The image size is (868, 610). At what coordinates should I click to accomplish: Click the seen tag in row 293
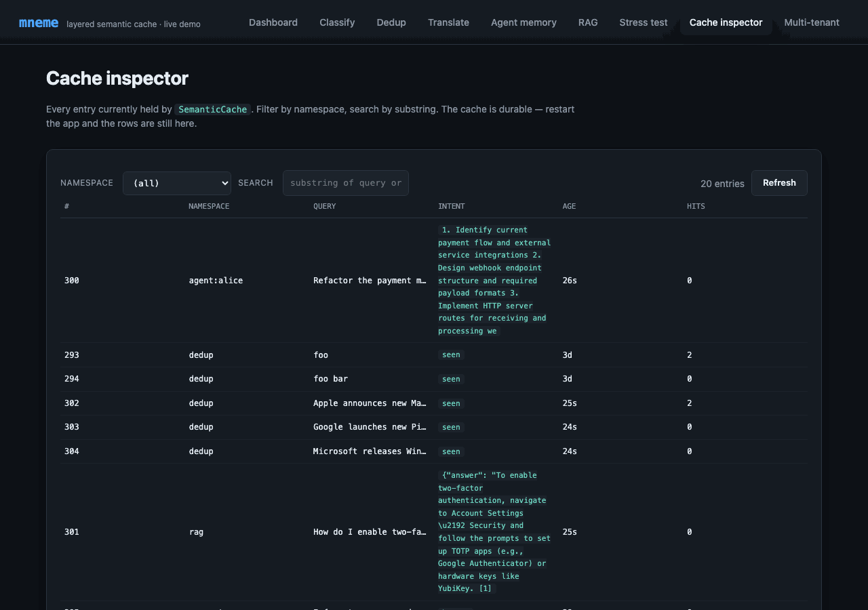click(x=451, y=355)
